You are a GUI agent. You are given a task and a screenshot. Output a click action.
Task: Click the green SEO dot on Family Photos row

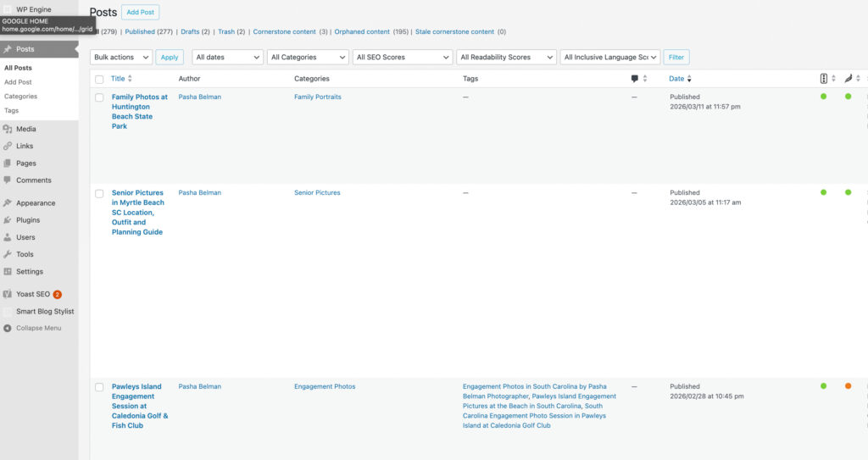824,97
